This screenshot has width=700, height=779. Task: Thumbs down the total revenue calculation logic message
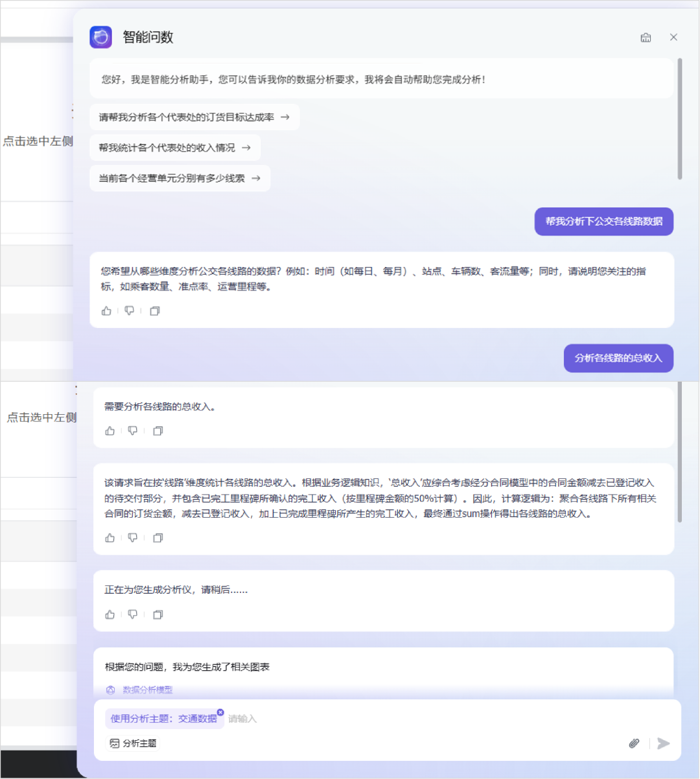[132, 537]
